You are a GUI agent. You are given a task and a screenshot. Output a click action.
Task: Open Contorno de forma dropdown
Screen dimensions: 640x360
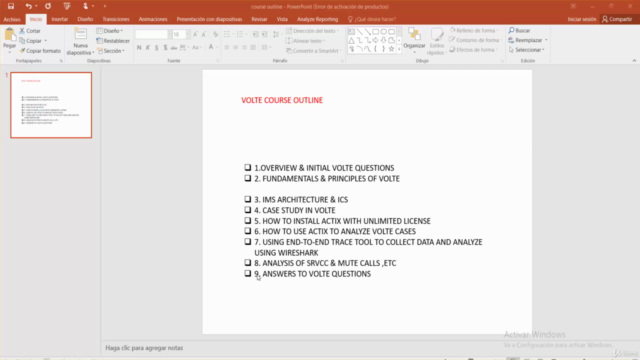(x=475, y=40)
